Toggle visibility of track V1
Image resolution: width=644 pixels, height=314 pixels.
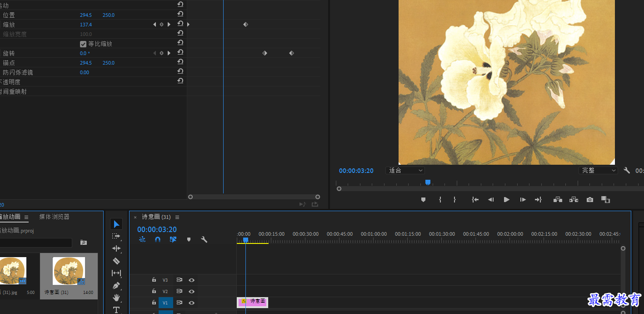point(191,303)
